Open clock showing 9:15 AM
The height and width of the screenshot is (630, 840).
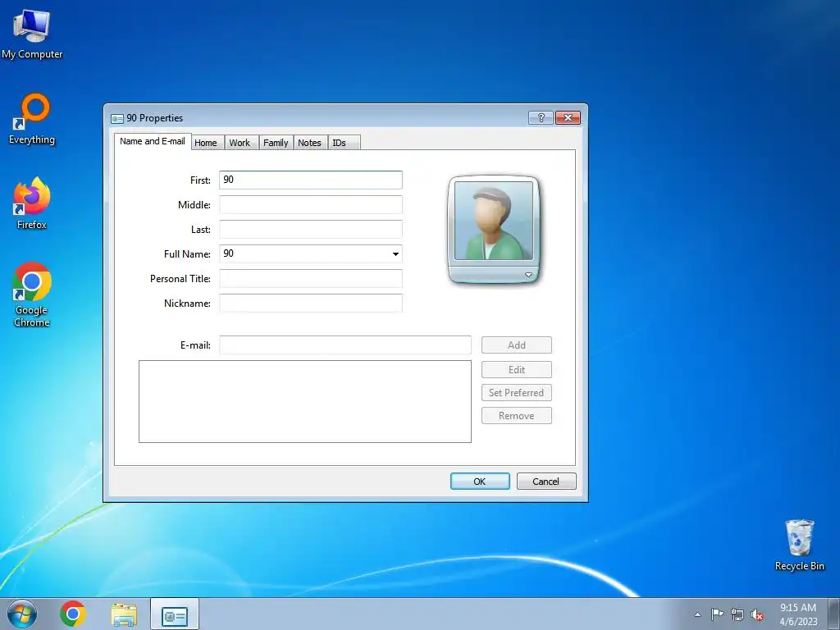pyautogui.click(x=798, y=614)
